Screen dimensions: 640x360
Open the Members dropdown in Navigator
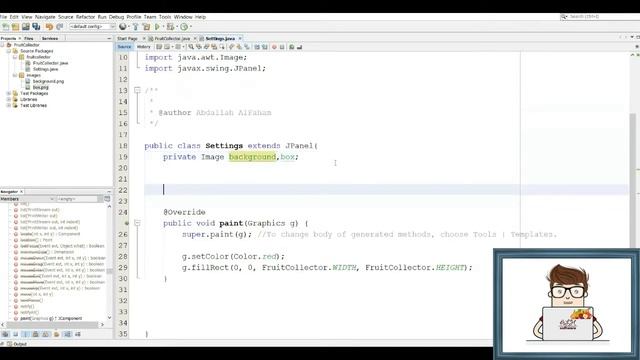coord(27,199)
